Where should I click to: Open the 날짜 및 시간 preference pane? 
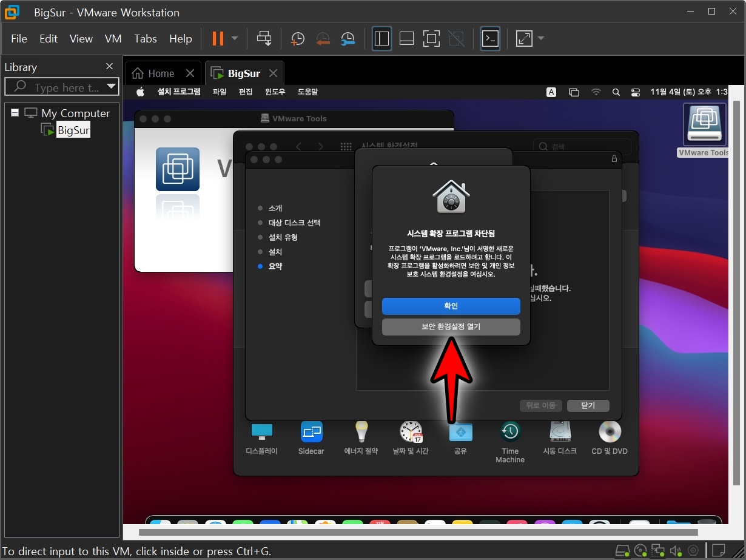point(411,439)
